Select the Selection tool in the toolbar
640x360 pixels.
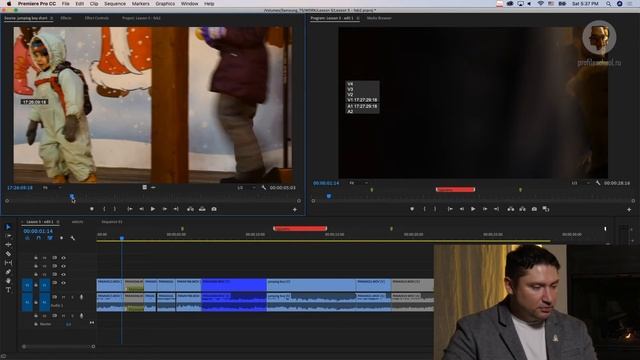(x=8, y=227)
